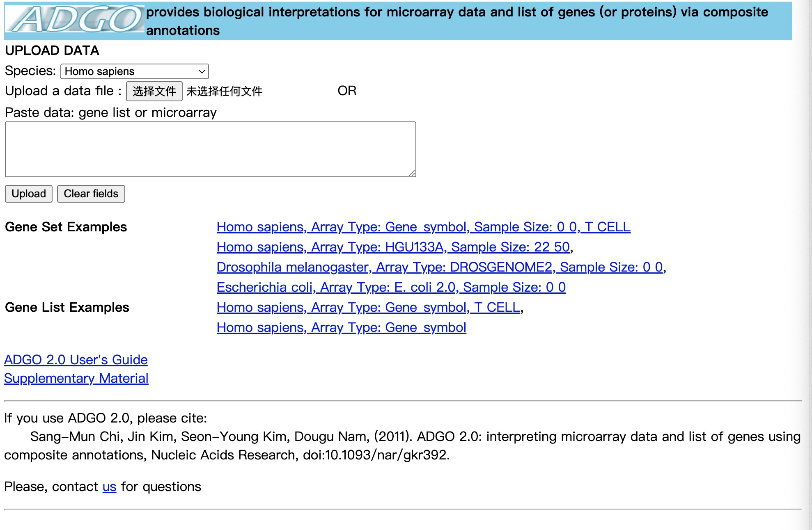Click in the paste data text area
Viewport: 812px width, 530px height.
tap(211, 149)
